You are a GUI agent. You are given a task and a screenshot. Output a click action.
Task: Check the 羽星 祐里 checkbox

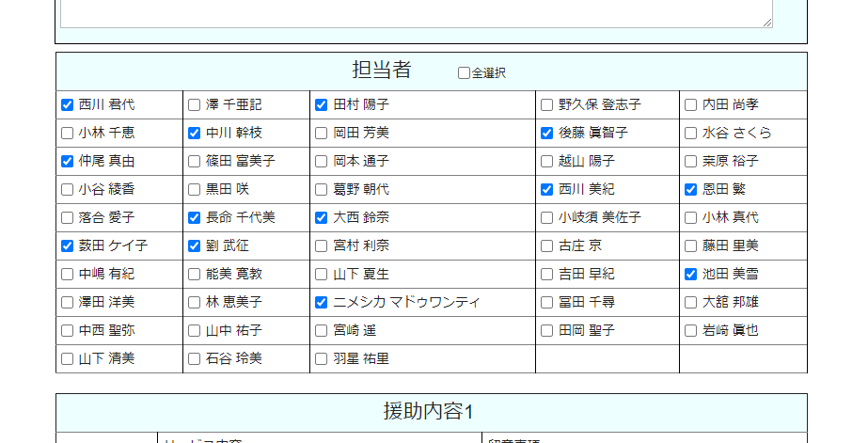point(321,359)
